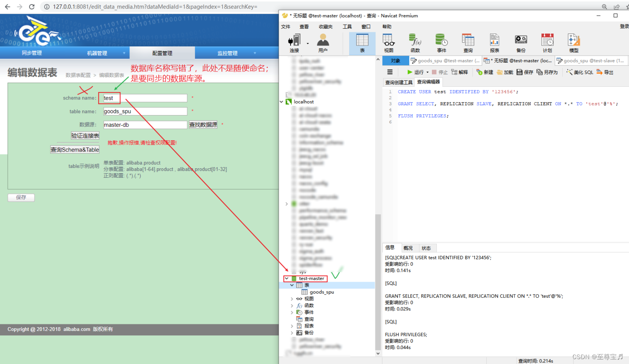Viewport: 629px width, 364px height.
Task: Collapse the localhost connection node
Action: (282, 102)
